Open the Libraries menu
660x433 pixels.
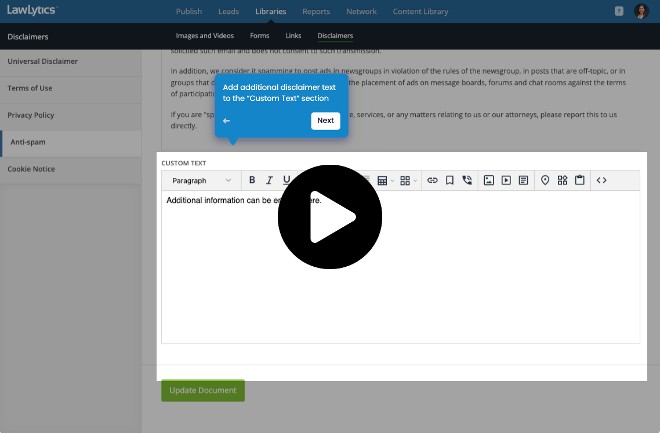pyautogui.click(x=271, y=11)
